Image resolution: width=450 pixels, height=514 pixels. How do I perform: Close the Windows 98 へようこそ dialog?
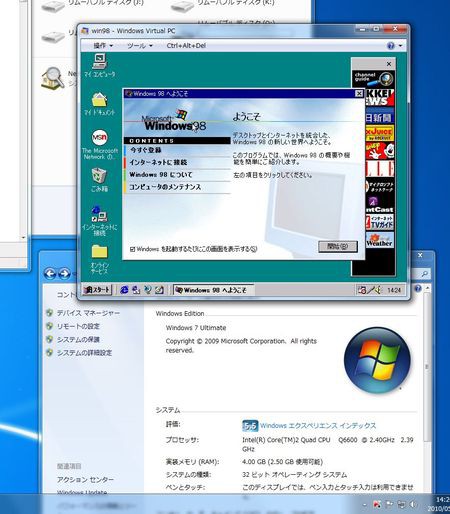359,94
